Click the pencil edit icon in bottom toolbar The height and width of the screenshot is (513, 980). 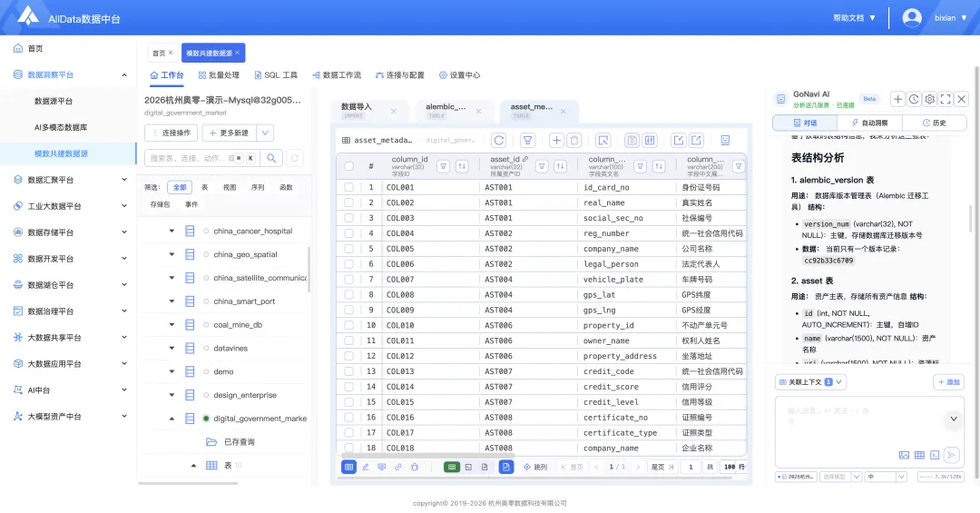click(366, 467)
